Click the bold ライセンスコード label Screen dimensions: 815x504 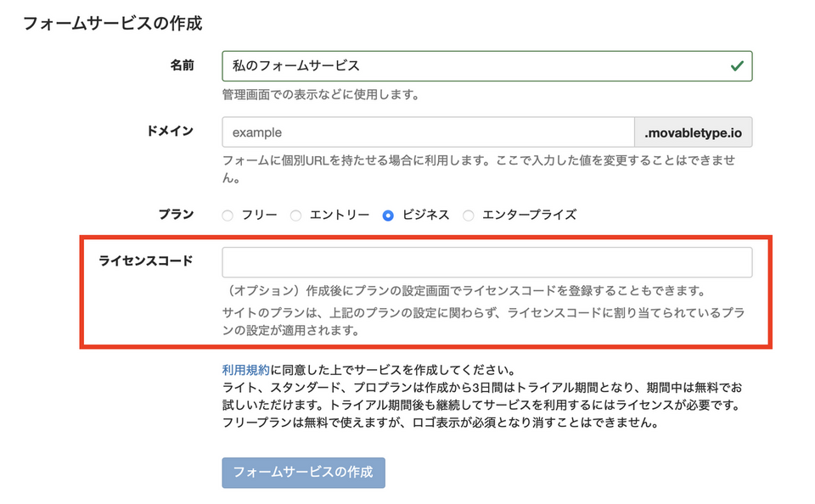coord(146,260)
